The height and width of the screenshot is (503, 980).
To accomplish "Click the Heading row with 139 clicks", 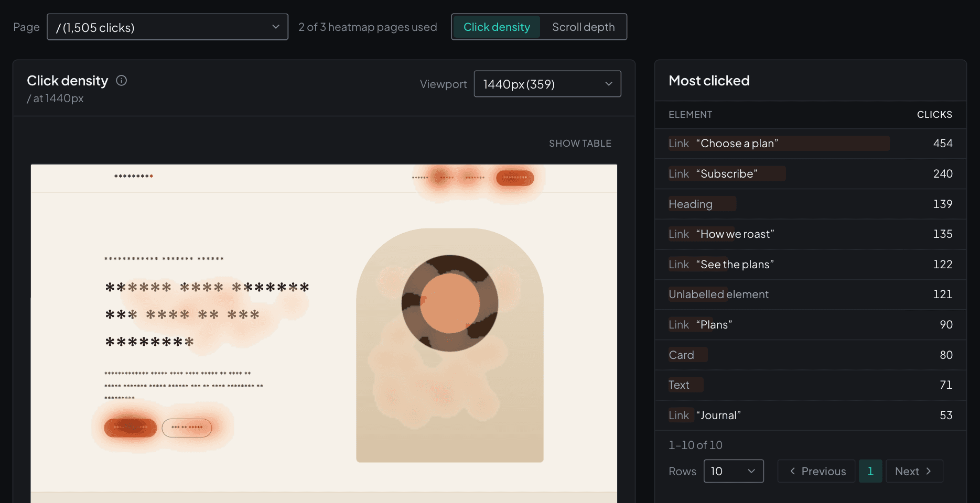I will (x=811, y=204).
